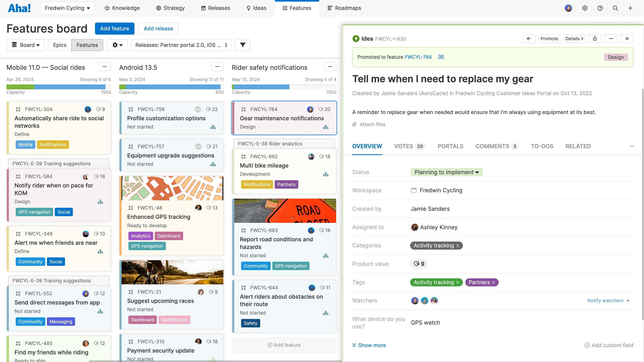Open the share icon in idea panel
The width and height of the screenshot is (644, 362).
point(595,38)
